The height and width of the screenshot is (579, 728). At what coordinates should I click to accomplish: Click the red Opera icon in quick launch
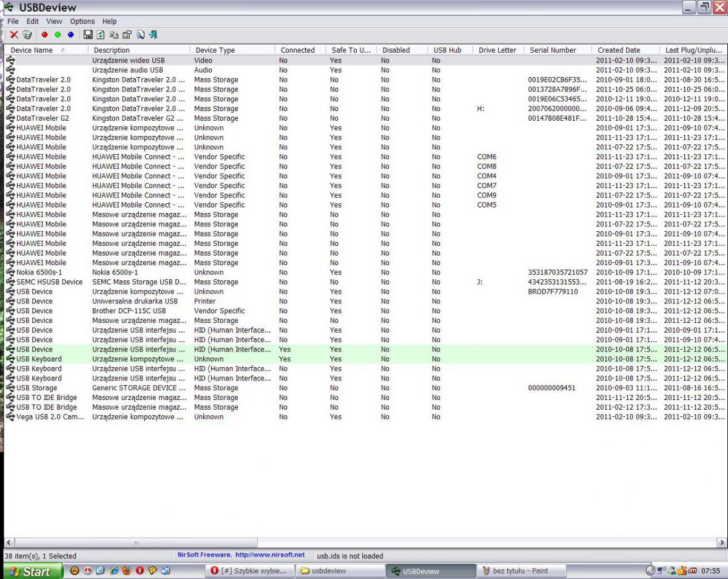(140, 571)
